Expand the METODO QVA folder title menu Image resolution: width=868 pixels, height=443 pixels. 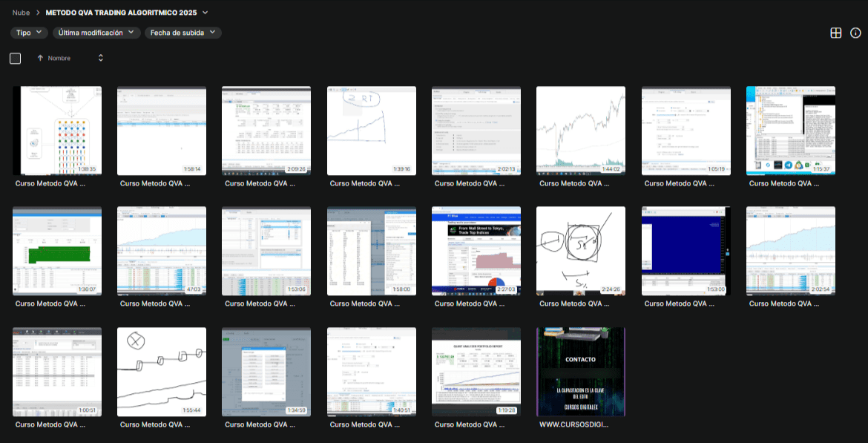coord(206,13)
